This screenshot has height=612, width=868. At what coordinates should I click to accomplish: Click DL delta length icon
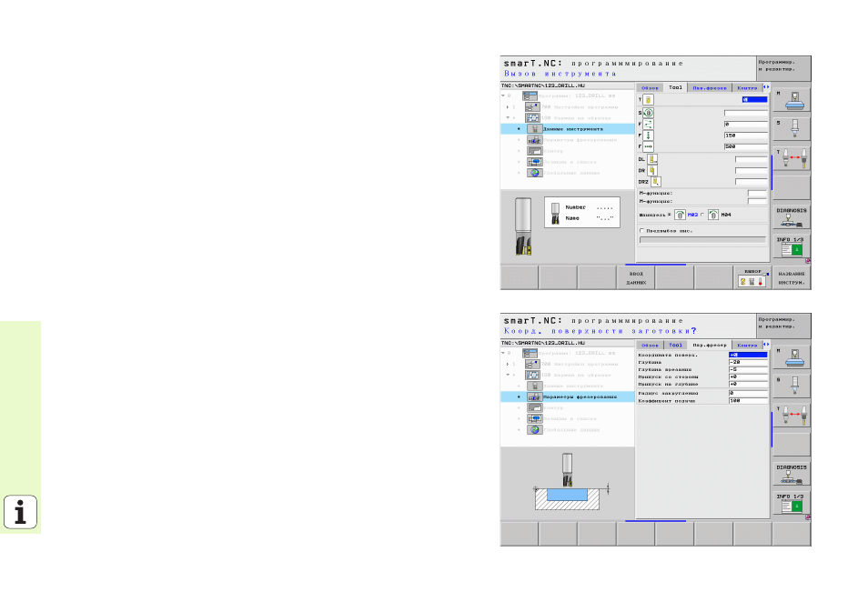point(652,159)
